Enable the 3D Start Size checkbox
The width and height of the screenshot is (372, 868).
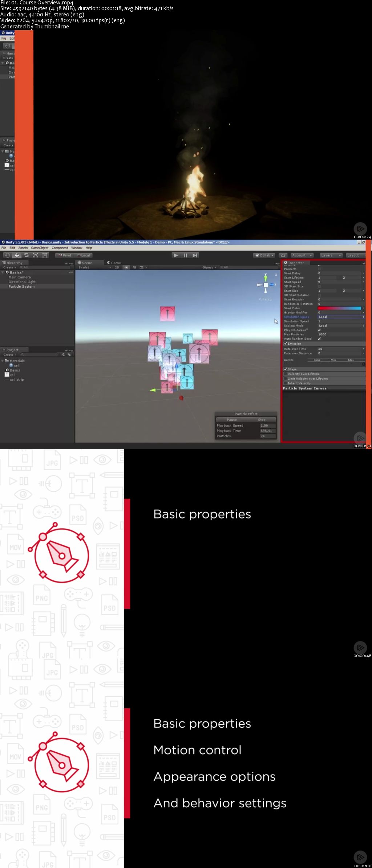click(319, 287)
